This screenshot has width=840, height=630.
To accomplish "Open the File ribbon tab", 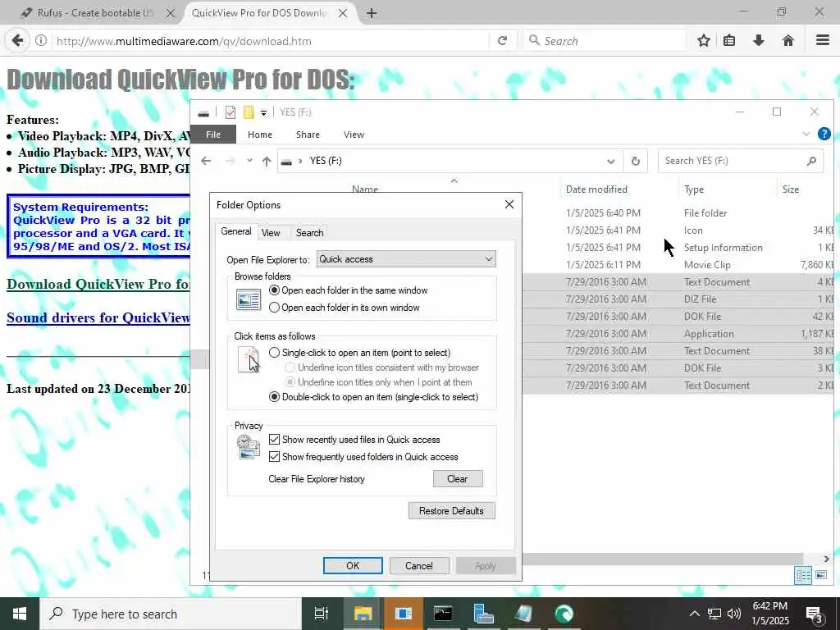I will pyautogui.click(x=213, y=135).
